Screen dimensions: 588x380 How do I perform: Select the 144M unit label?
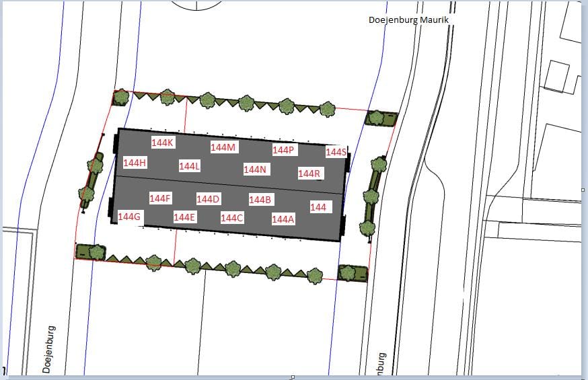pyautogui.click(x=223, y=147)
